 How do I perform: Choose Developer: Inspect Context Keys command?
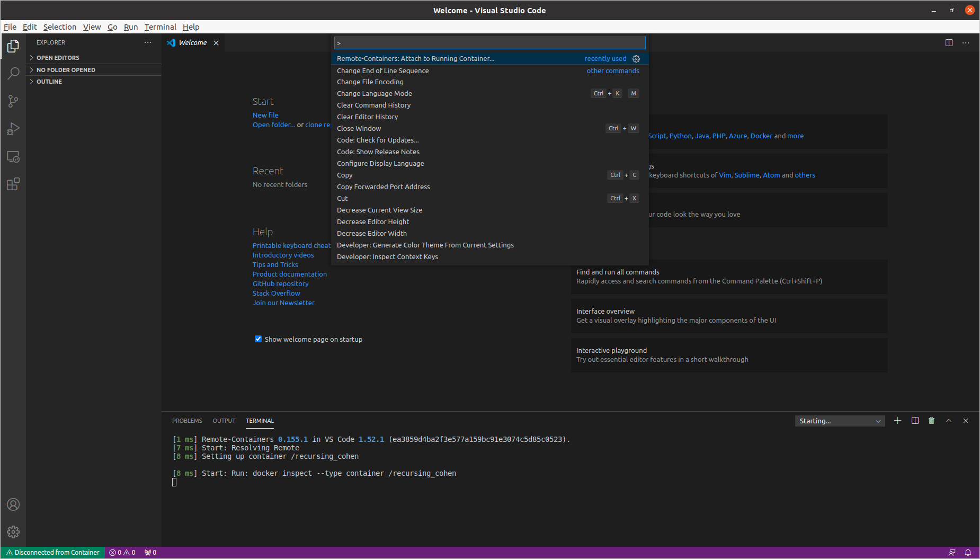click(490, 257)
